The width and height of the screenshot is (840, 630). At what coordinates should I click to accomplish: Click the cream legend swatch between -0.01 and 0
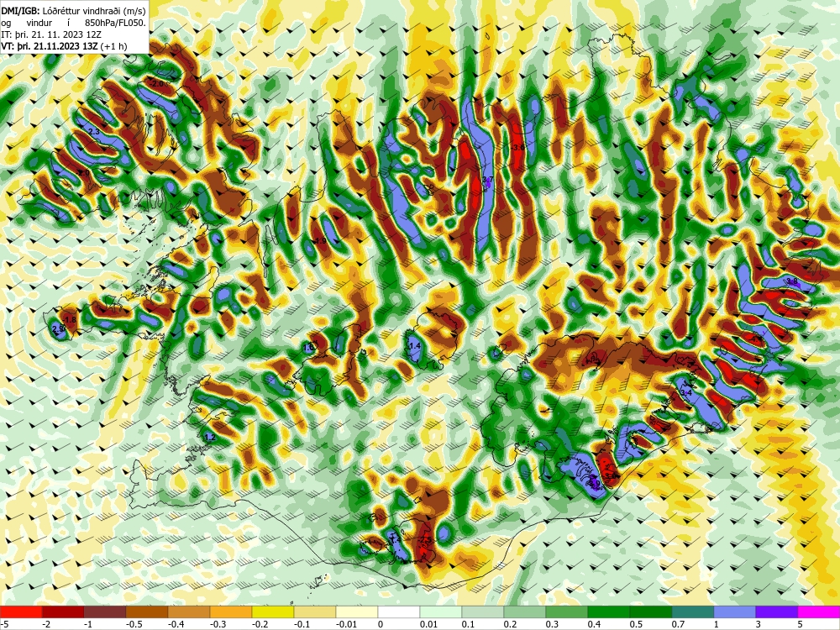click(357, 612)
